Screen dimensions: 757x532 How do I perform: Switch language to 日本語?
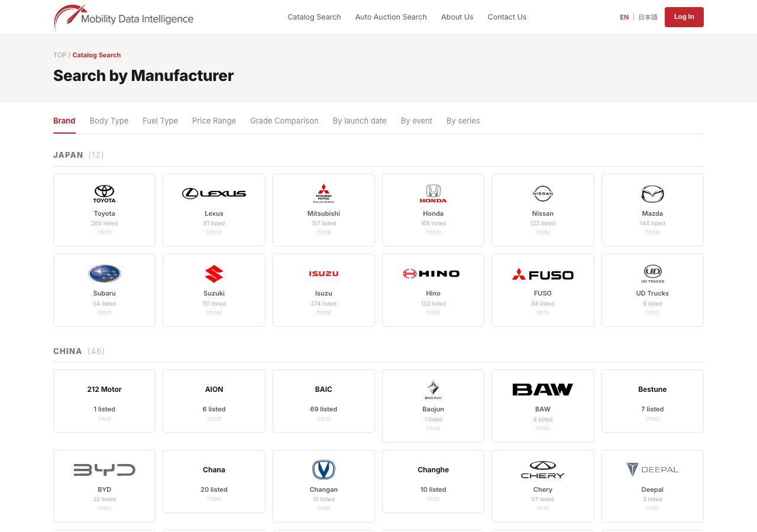coord(648,17)
